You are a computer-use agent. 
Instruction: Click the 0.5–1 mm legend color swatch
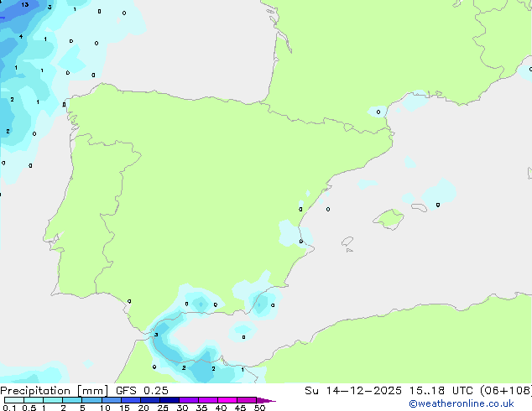tap(34, 400)
